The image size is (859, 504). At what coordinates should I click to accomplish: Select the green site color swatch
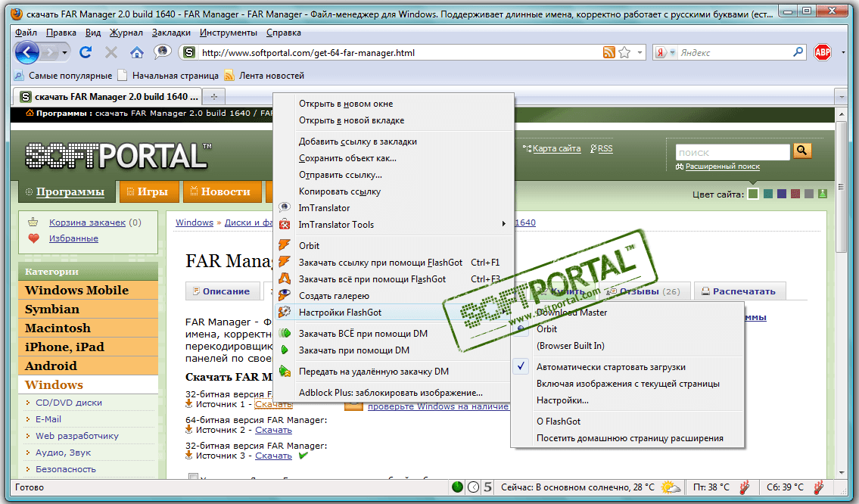point(753,194)
